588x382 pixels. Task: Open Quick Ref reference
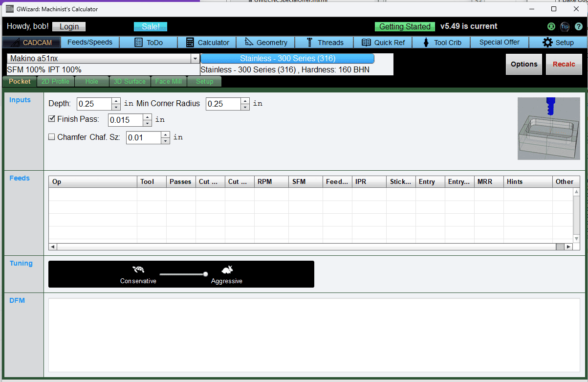[383, 42]
